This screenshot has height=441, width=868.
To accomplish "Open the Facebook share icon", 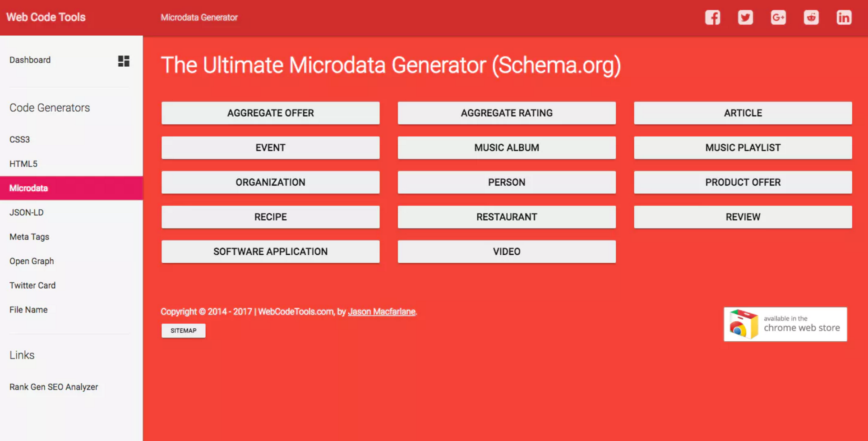I will [x=712, y=17].
